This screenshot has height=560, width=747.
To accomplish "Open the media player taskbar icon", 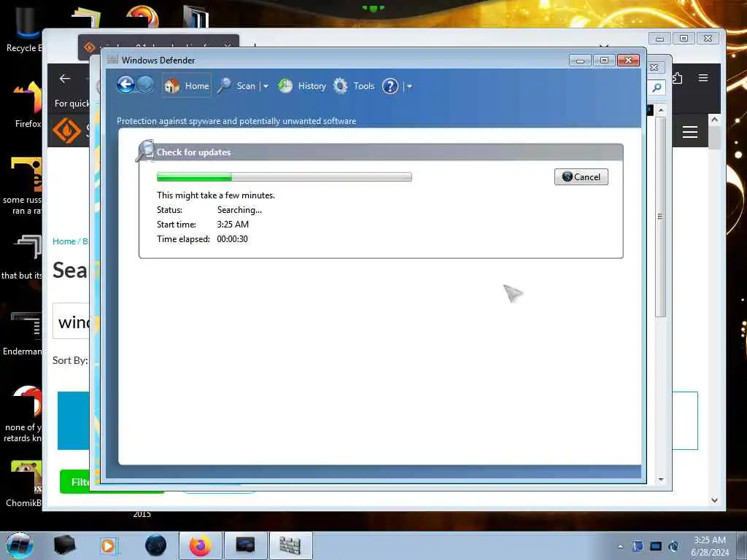I will click(108, 545).
